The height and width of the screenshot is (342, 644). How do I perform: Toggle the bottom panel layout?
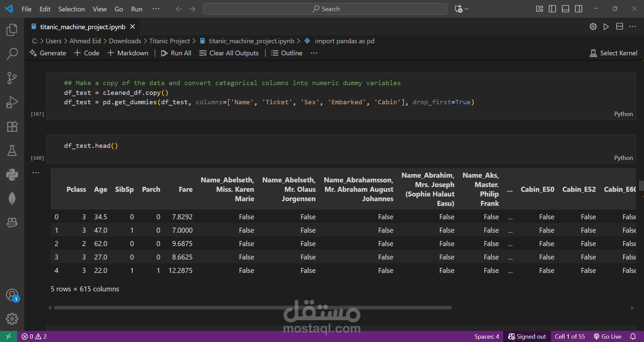point(565,9)
